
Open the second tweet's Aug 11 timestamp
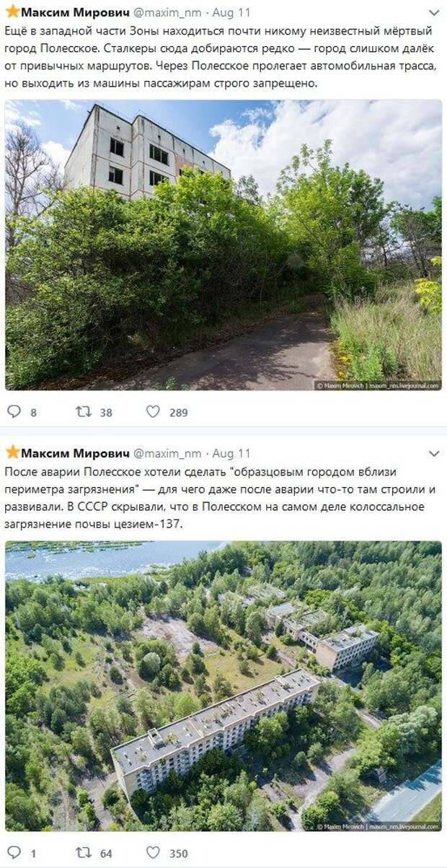[231, 453]
